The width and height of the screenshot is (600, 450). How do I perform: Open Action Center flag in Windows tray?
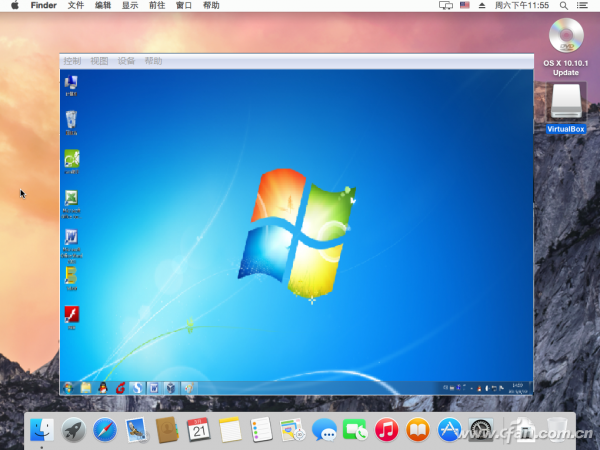[501, 388]
